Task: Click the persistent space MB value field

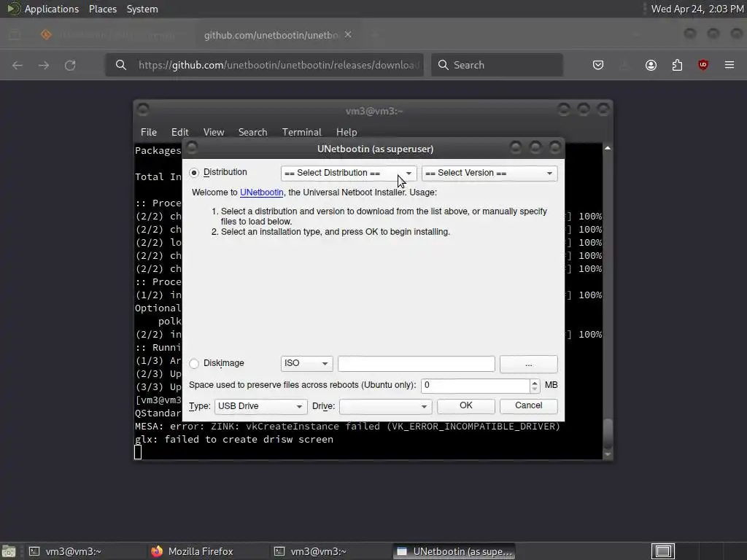Action: (475, 385)
